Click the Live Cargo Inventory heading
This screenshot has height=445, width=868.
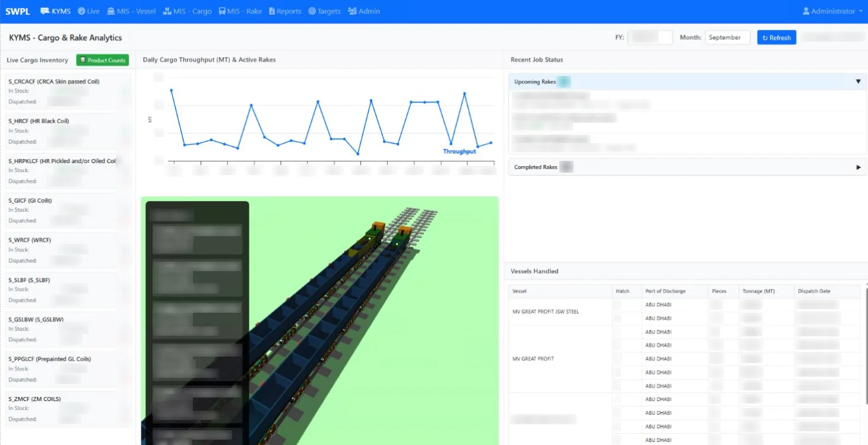coord(37,60)
